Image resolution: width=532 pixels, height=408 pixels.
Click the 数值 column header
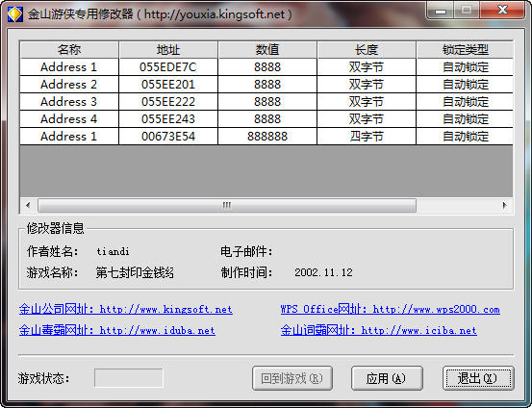click(x=267, y=50)
